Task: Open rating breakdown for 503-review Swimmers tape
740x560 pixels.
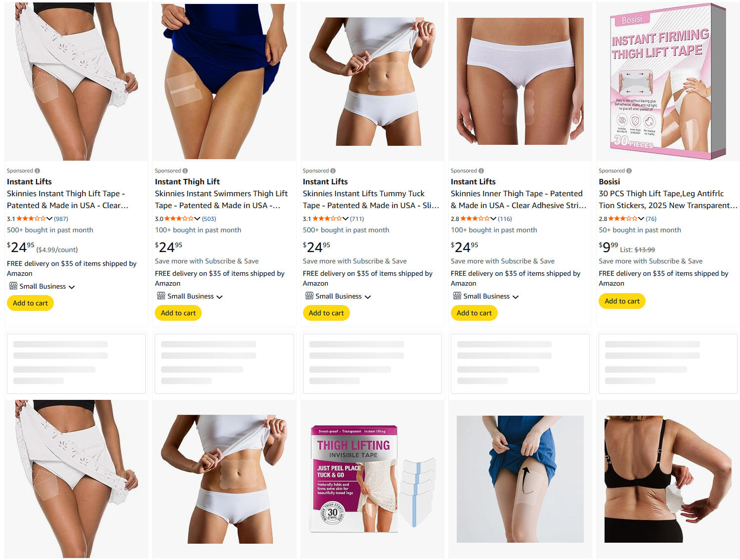Action: (x=197, y=218)
